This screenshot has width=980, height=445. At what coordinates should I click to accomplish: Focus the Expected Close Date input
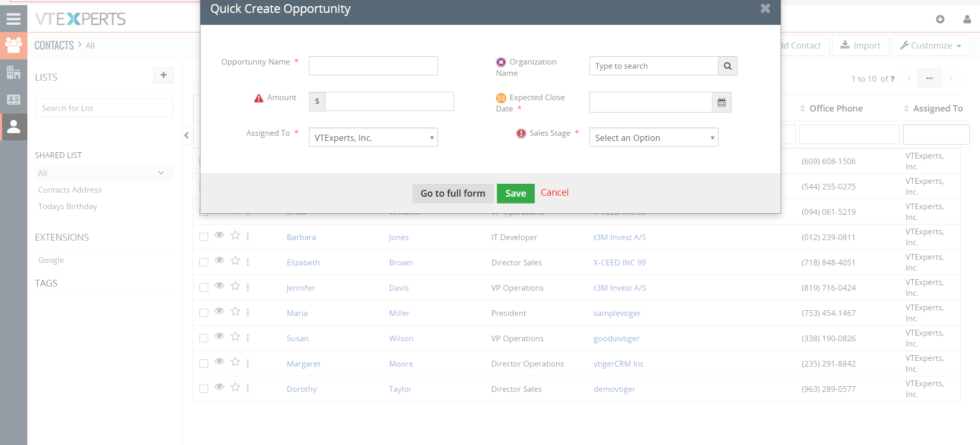click(651, 102)
